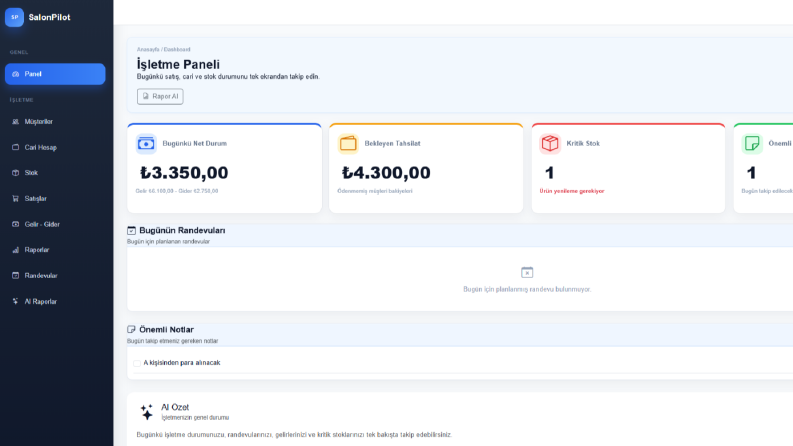
Task: Click the Cari Hesap wallet icon
Action: (x=16, y=147)
